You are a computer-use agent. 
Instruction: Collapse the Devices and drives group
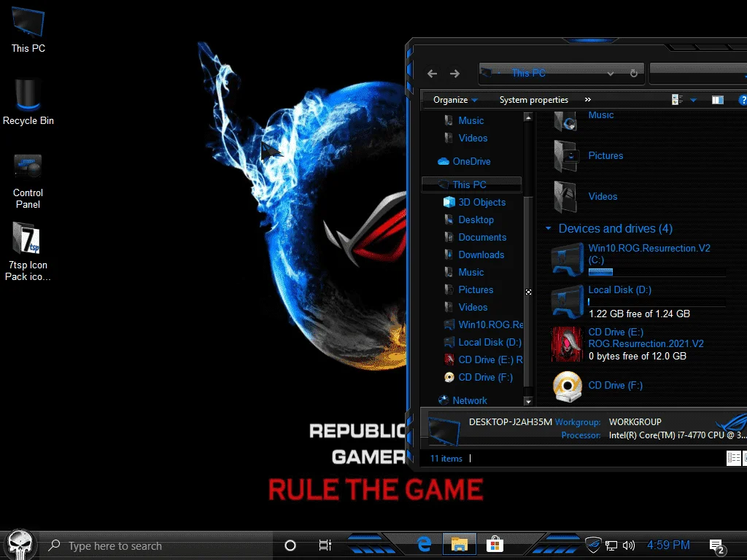[x=549, y=228]
